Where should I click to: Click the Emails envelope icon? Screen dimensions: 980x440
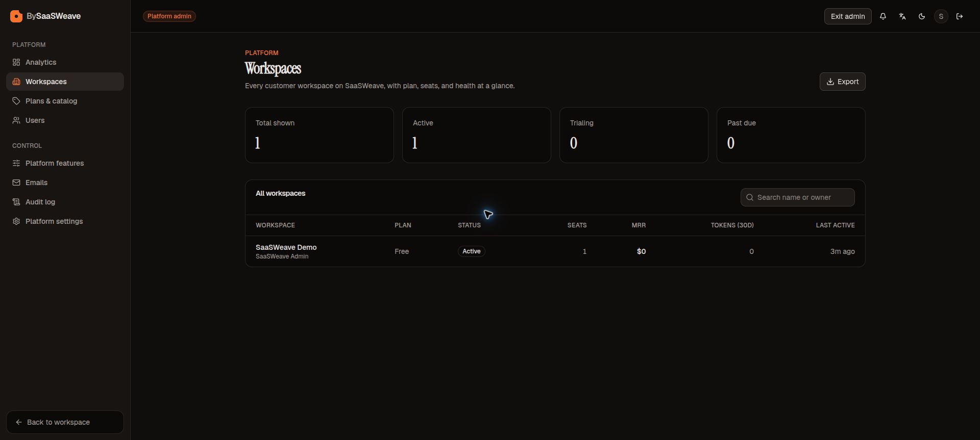pos(16,183)
